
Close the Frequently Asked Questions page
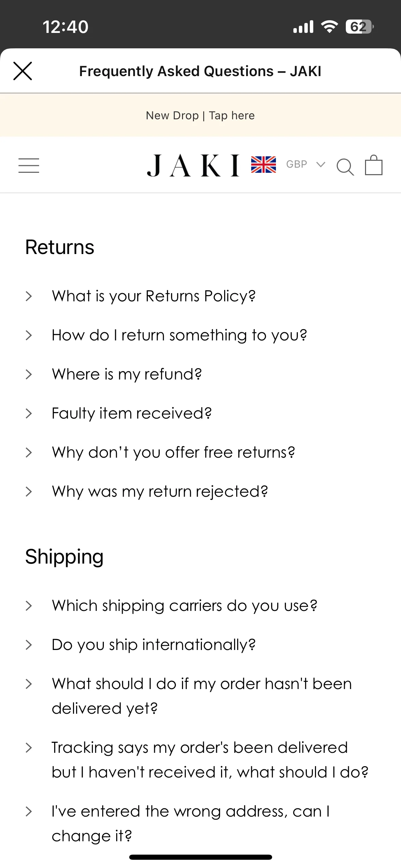[x=23, y=71]
